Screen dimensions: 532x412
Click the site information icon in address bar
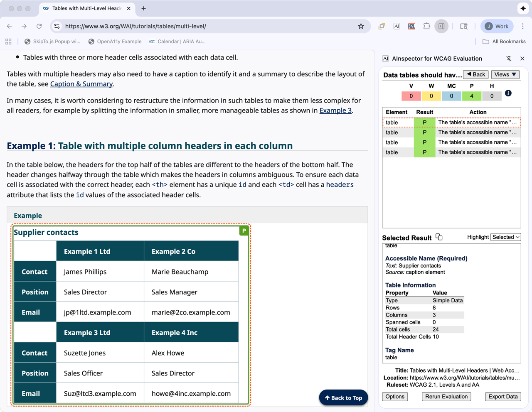pyautogui.click(x=57, y=26)
